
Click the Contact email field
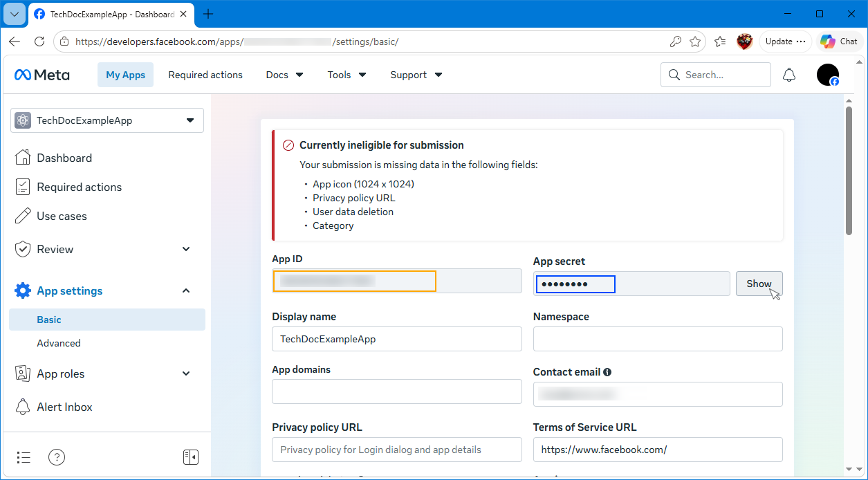coord(658,394)
